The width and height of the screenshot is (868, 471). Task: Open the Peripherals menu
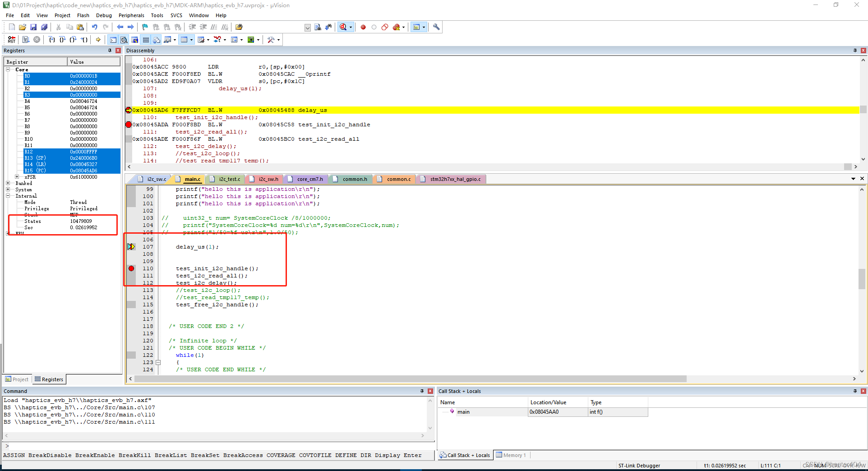pos(131,15)
